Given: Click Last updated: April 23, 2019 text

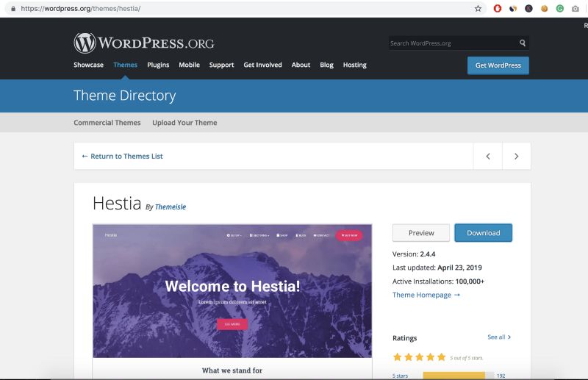Looking at the screenshot, I should (x=437, y=268).
